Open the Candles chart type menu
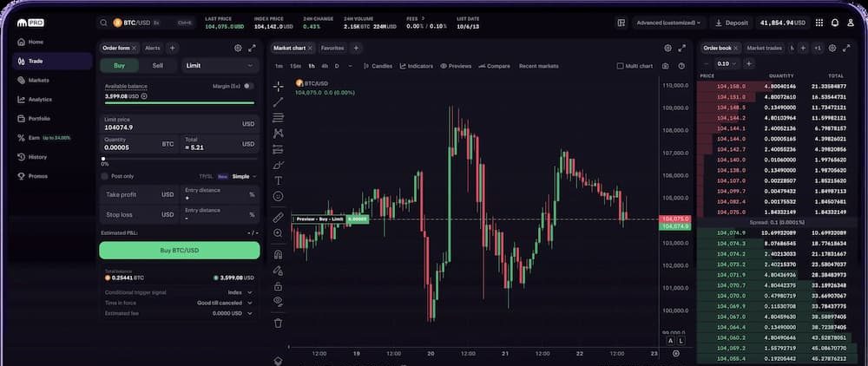 click(378, 66)
